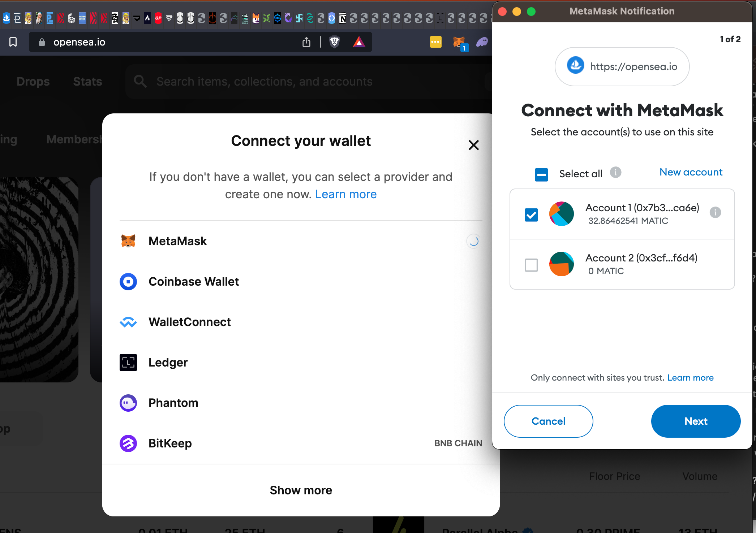Click search magnifier icon on OpenSea

coord(140,81)
